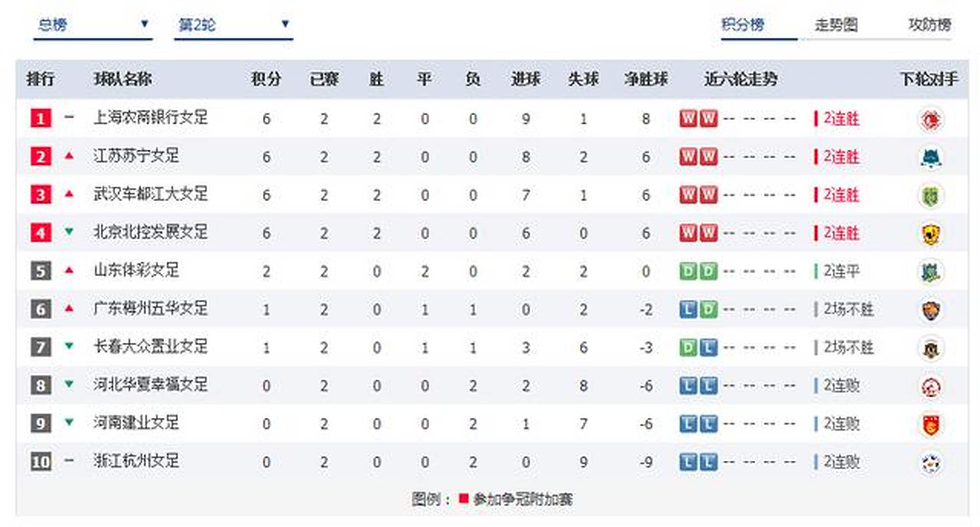Image resolution: width=980 pixels, height=527 pixels.
Task: Click next-opponent crest in 浙江杭州女足 row
Action: point(930,463)
